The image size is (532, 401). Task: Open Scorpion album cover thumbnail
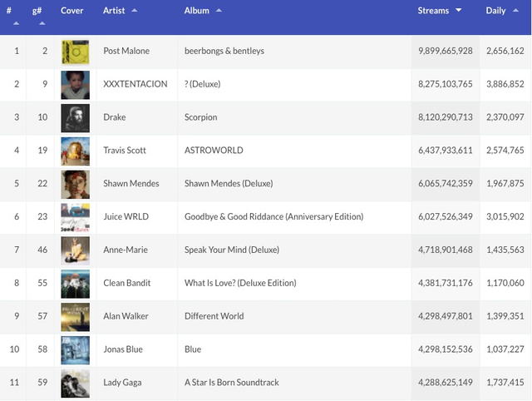[x=76, y=118]
